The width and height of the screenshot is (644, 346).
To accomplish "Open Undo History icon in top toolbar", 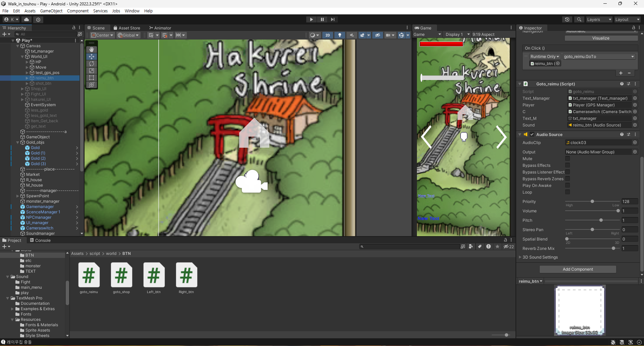I will tap(567, 19).
